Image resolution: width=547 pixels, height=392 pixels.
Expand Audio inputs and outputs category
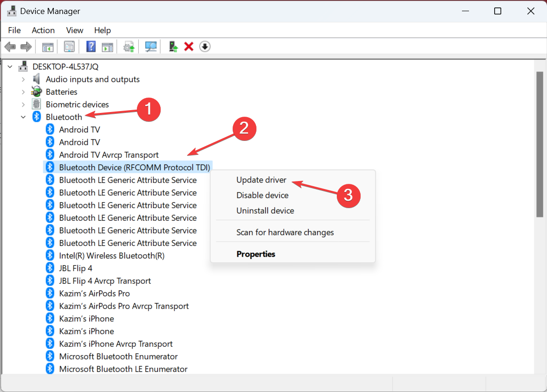(23, 79)
